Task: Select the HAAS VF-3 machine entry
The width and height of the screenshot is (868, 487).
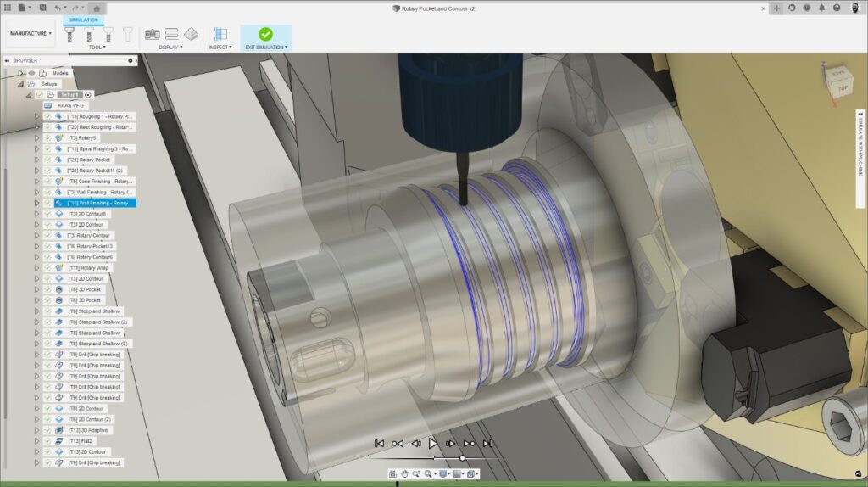Action: click(70, 105)
